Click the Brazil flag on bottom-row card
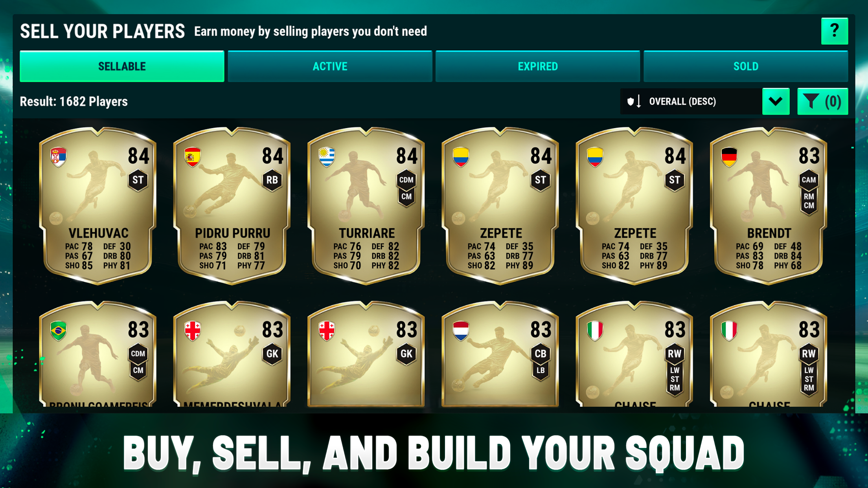 pos(59,331)
